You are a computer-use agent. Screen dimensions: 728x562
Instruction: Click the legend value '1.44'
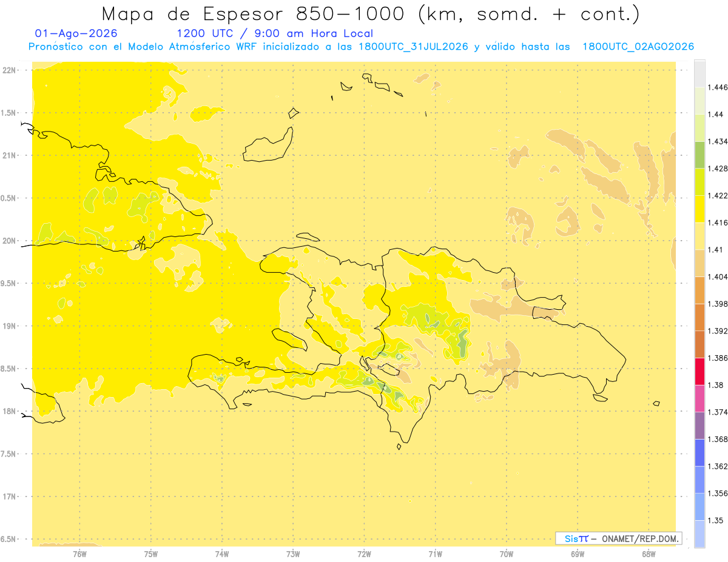[x=716, y=115]
